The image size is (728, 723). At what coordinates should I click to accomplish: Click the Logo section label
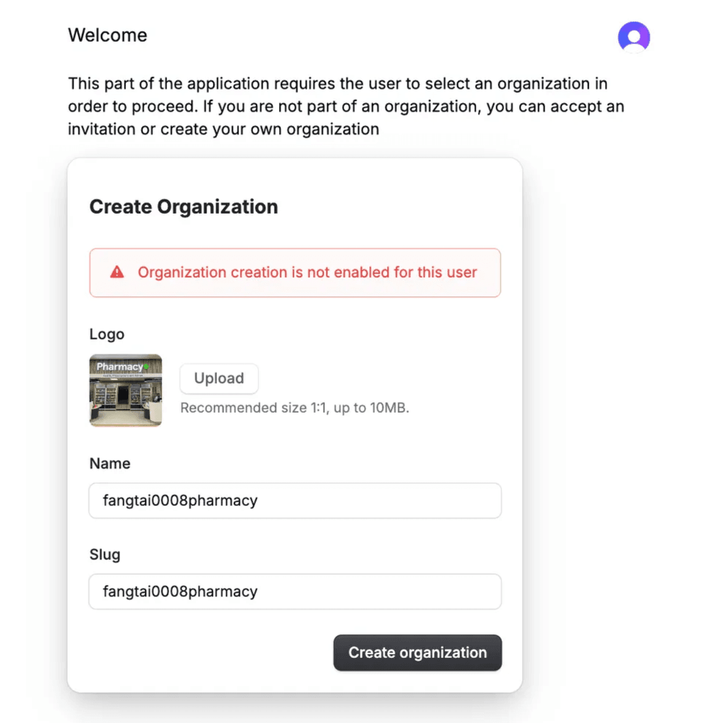click(x=107, y=334)
